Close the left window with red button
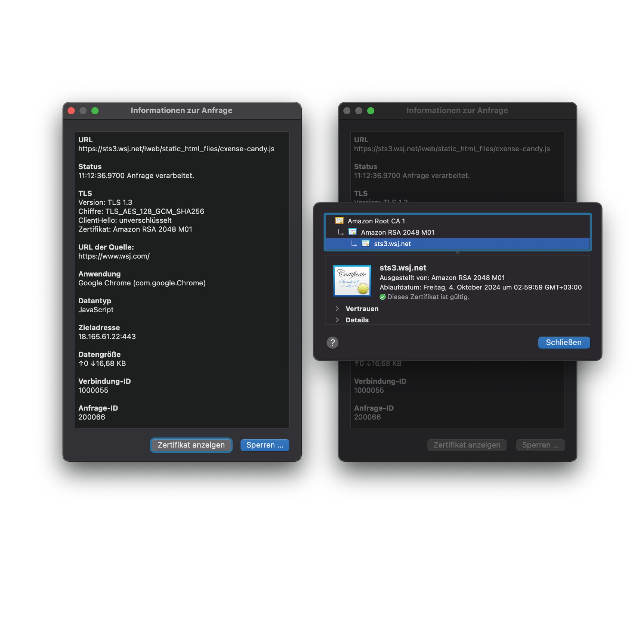 (71, 111)
